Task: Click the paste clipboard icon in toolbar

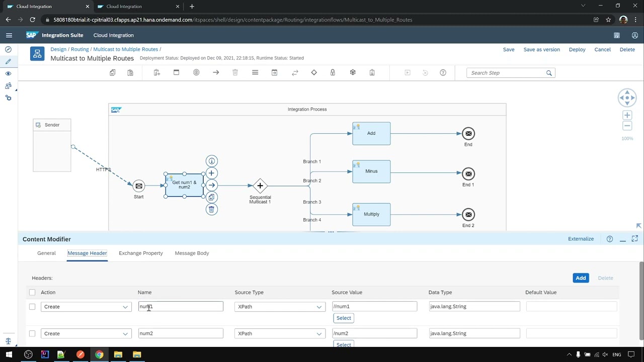Action: click(x=130, y=73)
